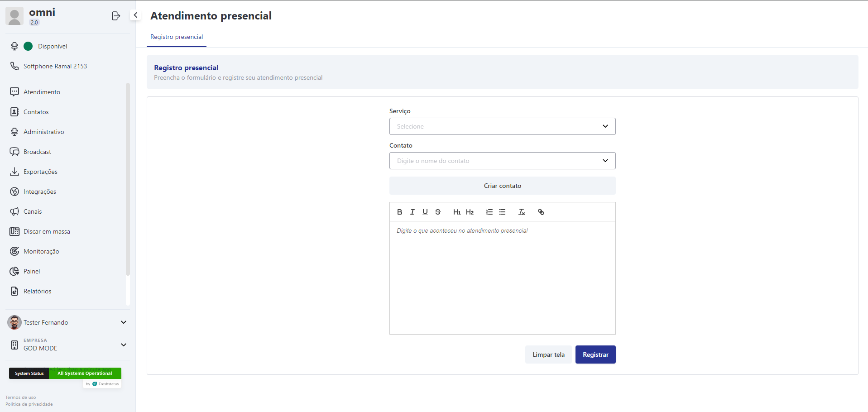Viewport: 868px width, 412px height.
Task: Toggle bold formatting in the editor
Action: [399, 212]
